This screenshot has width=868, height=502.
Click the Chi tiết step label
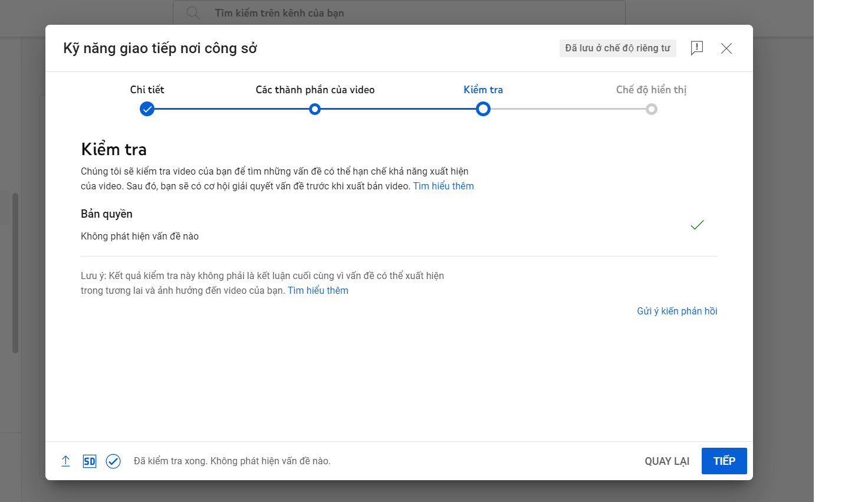tap(147, 90)
